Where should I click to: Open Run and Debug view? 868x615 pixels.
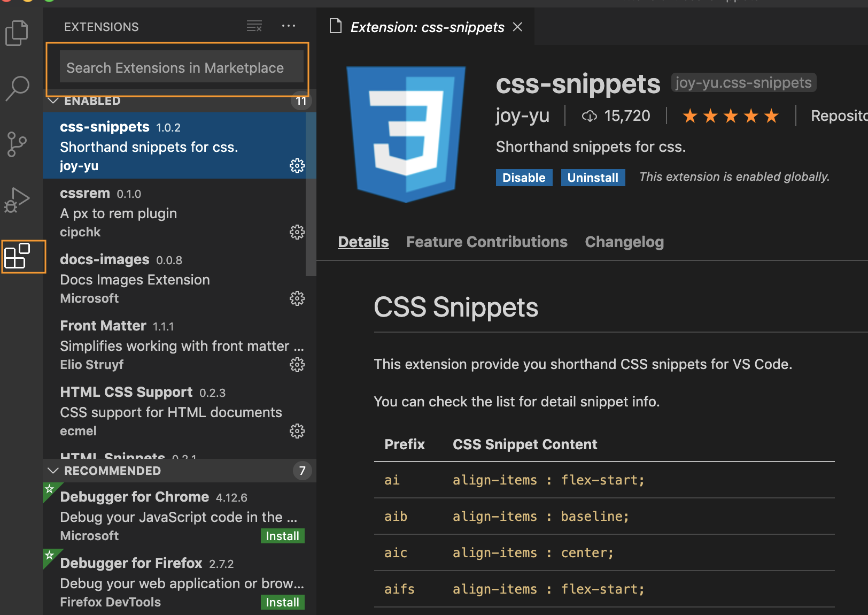click(17, 200)
